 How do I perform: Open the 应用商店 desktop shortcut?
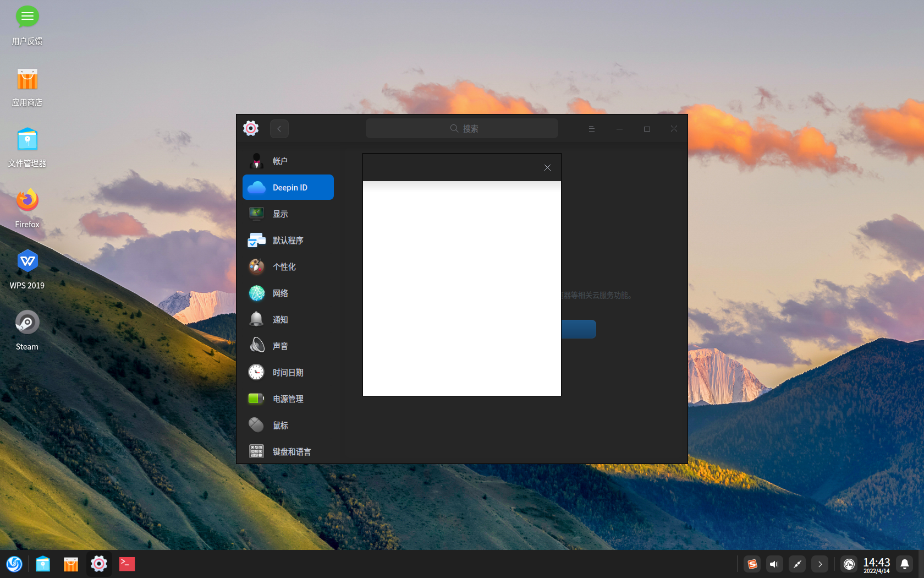[x=27, y=87]
